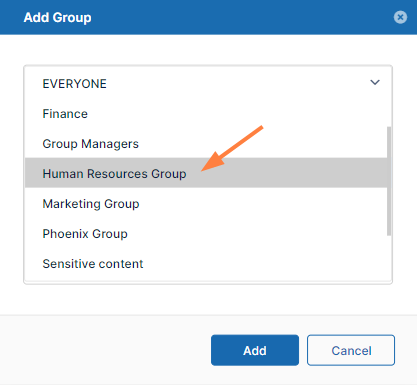Screen dimensions: 417x385
Task: Select the Human Resources Group entry
Action: [206, 173]
